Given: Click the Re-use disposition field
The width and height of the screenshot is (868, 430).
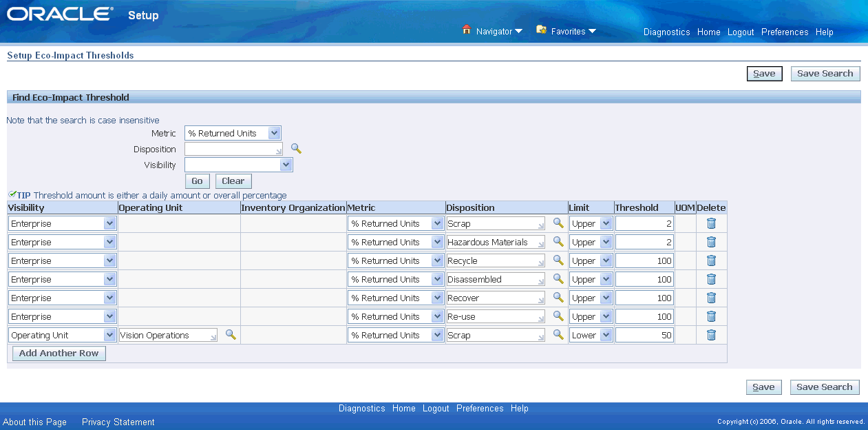Looking at the screenshot, I should pyautogui.click(x=496, y=317).
